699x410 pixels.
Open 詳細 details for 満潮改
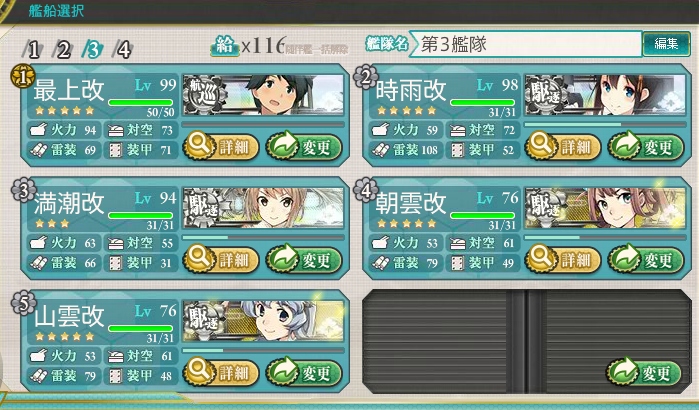coord(221,259)
